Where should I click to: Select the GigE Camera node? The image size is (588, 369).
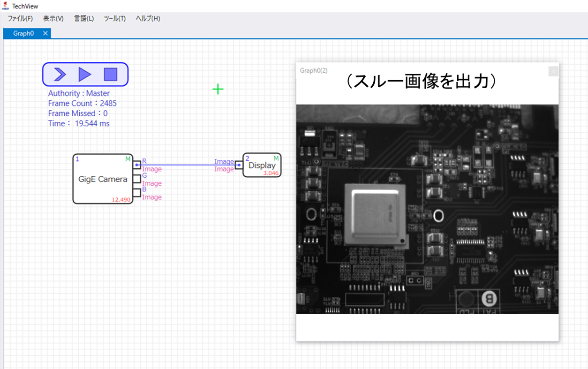click(102, 179)
